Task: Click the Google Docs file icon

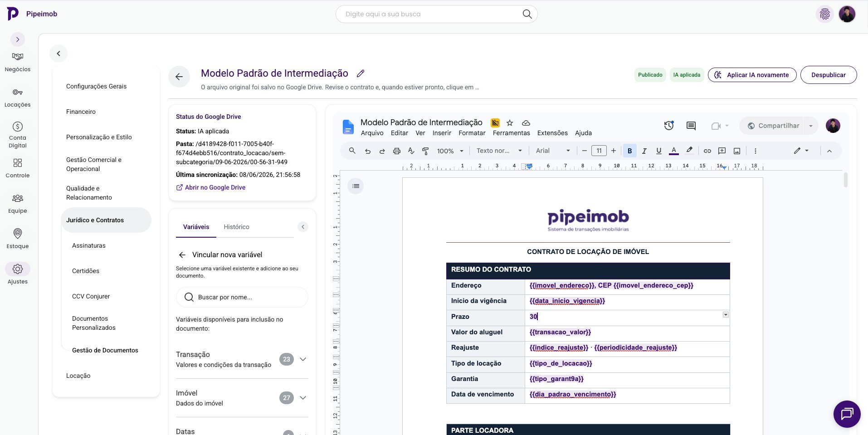Action: coord(348,127)
